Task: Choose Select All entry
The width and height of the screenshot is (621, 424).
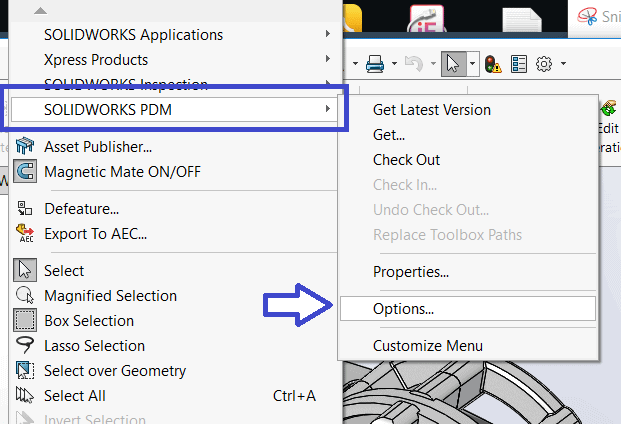Action: pos(175,395)
